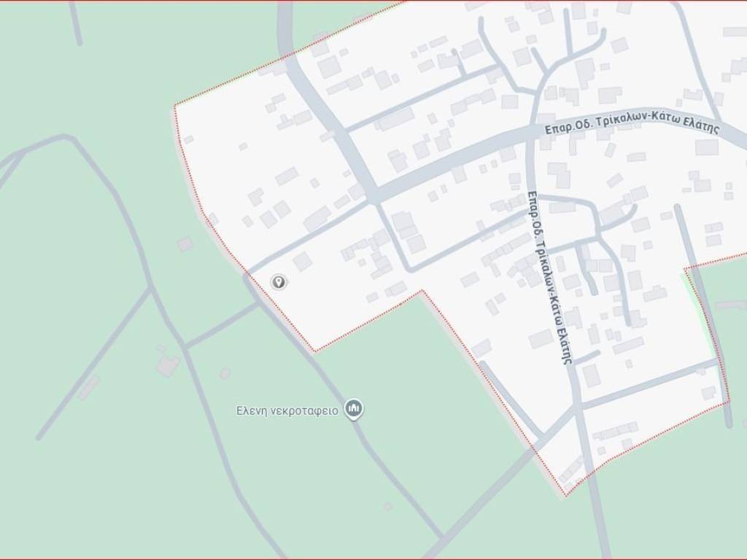
Task: Select the cemetery icon for Ελενη νεκροταφειο
Action: 354,409
